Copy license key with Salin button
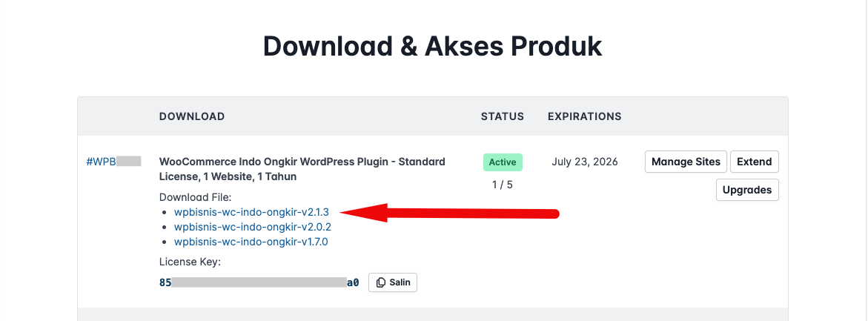868x321 pixels. tap(393, 282)
